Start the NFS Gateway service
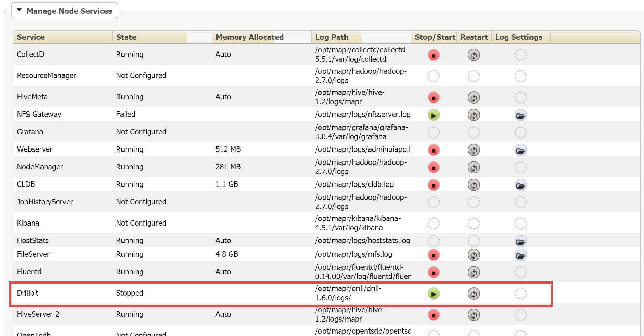This screenshot has width=644, height=336. click(x=434, y=115)
